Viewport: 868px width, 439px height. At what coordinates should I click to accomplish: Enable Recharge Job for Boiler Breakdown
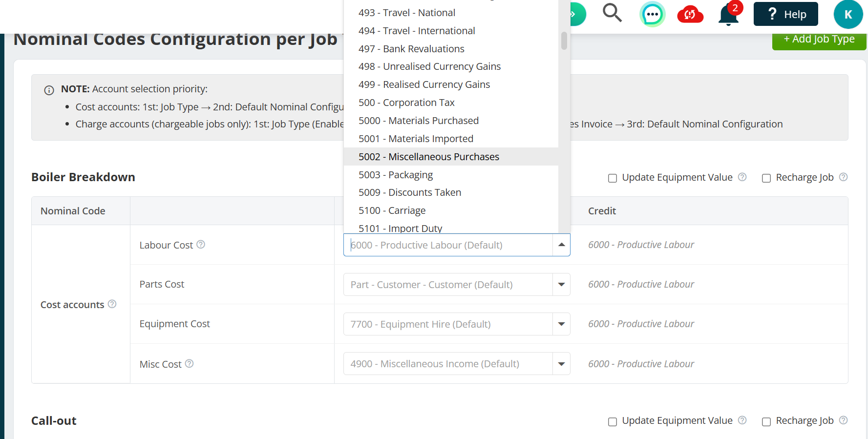point(766,178)
